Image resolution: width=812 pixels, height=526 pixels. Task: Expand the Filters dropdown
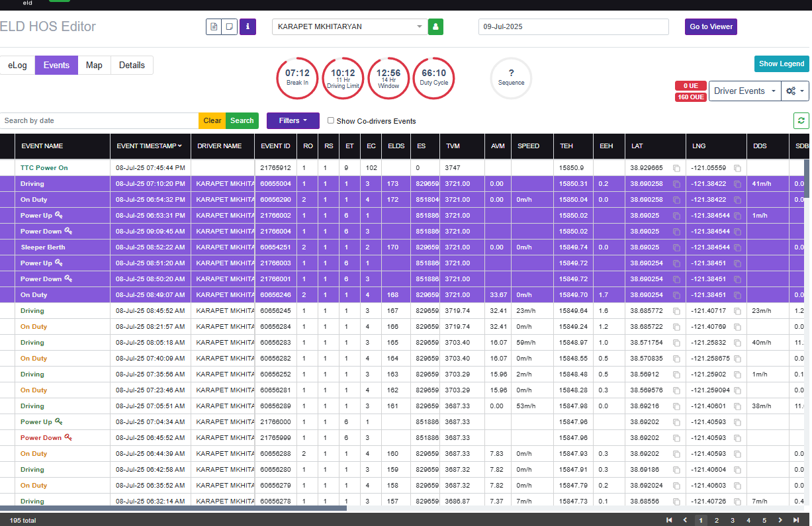[x=293, y=120]
